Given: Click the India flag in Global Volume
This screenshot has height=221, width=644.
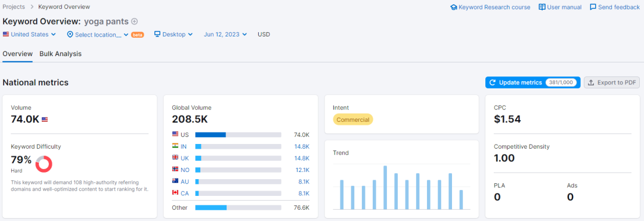Looking at the screenshot, I should 175,146.
